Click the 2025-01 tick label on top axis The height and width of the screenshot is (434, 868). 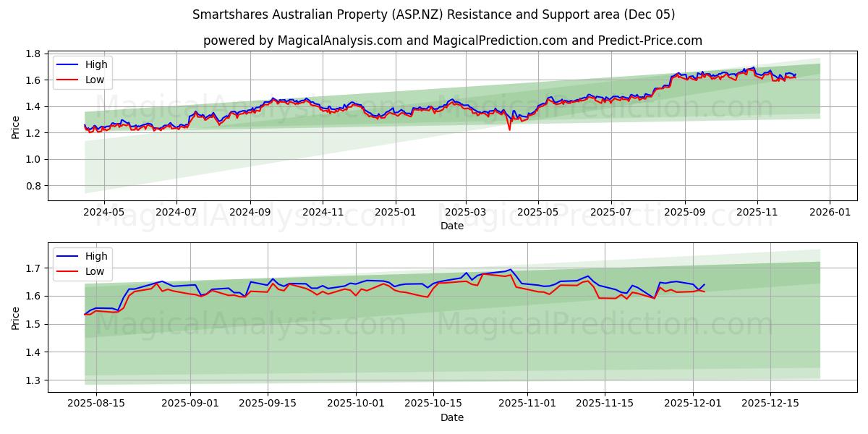(396, 209)
